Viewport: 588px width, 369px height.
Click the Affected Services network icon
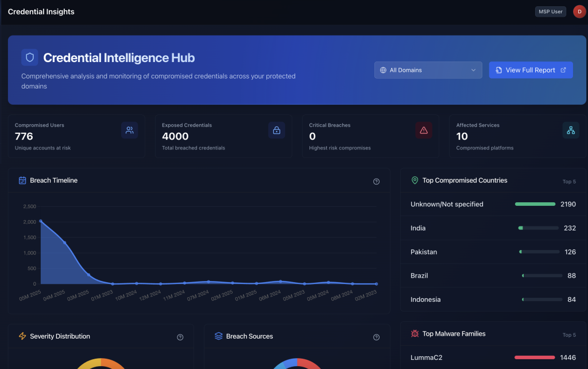click(x=571, y=130)
